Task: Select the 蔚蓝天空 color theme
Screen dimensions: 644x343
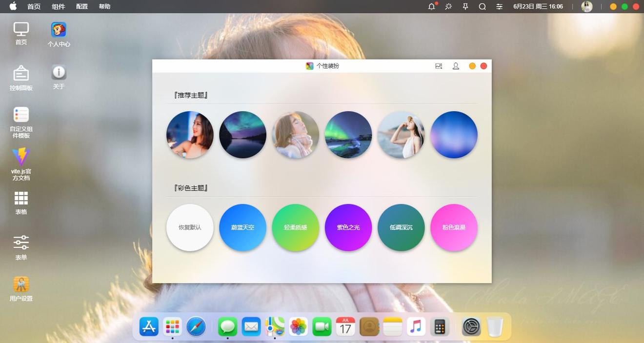Action: tap(242, 227)
